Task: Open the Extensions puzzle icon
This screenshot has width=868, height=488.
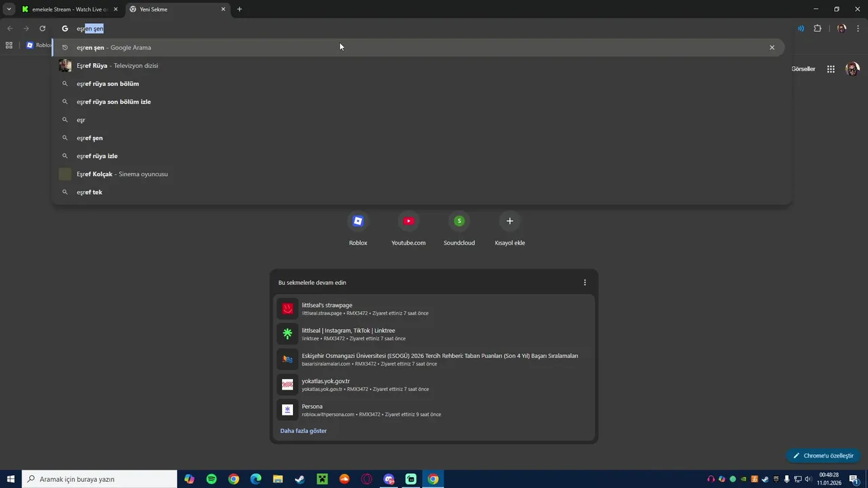Action: pos(817,28)
